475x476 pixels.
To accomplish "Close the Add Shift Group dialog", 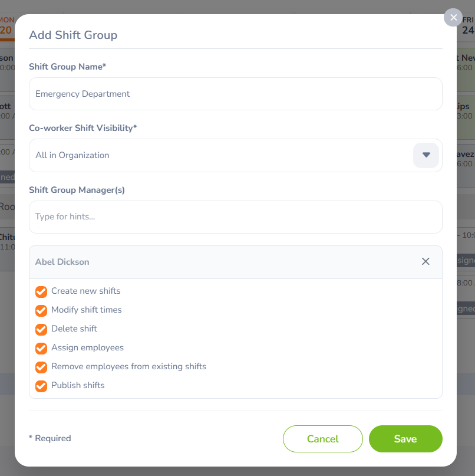I will [453, 18].
